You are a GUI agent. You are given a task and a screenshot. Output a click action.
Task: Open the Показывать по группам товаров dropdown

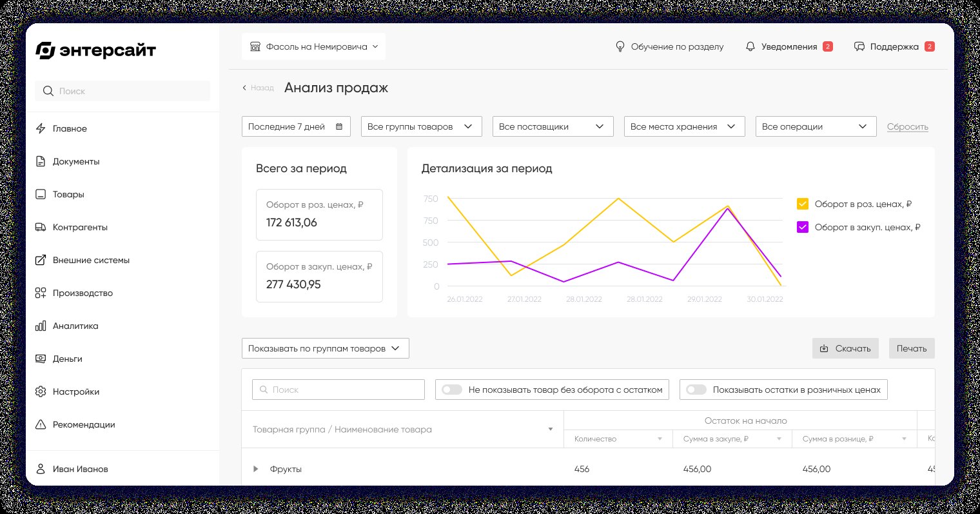pyautogui.click(x=326, y=348)
